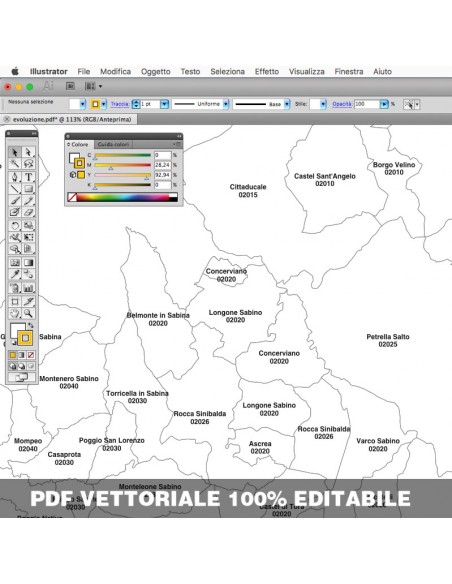Open the Bridge icon in the application bar
Screen dimensions: 452x584
click(70, 86)
